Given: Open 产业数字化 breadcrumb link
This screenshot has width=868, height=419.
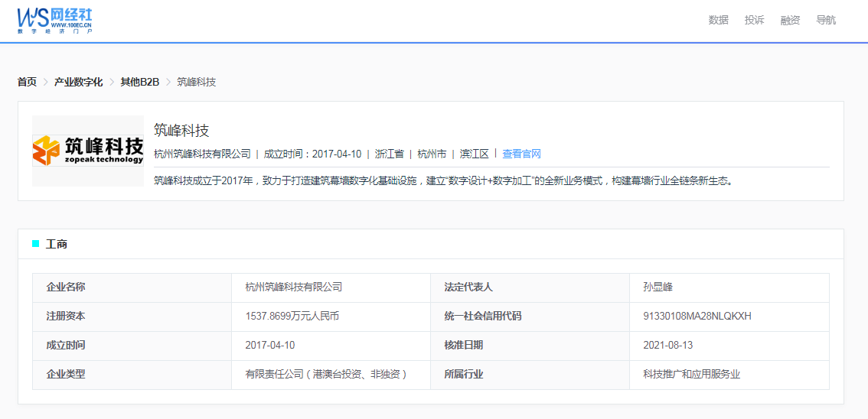Looking at the screenshot, I should (78, 82).
